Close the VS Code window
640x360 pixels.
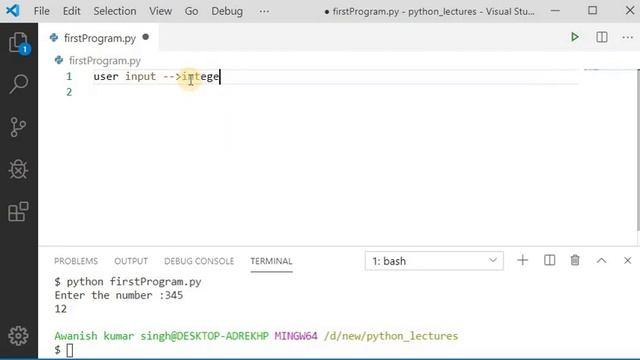pyautogui.click(x=630, y=11)
